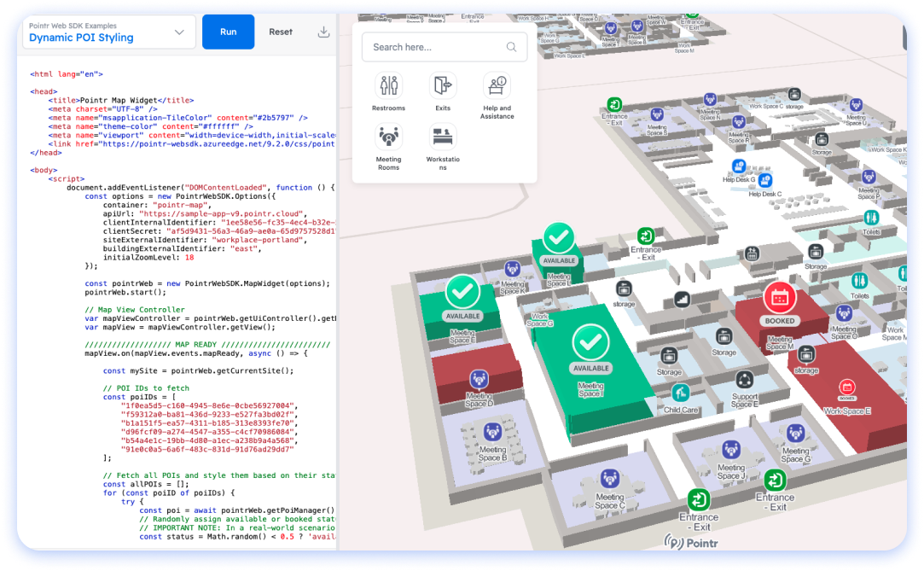Click the Support Space E icon
The width and height of the screenshot is (924, 571).
point(744,380)
